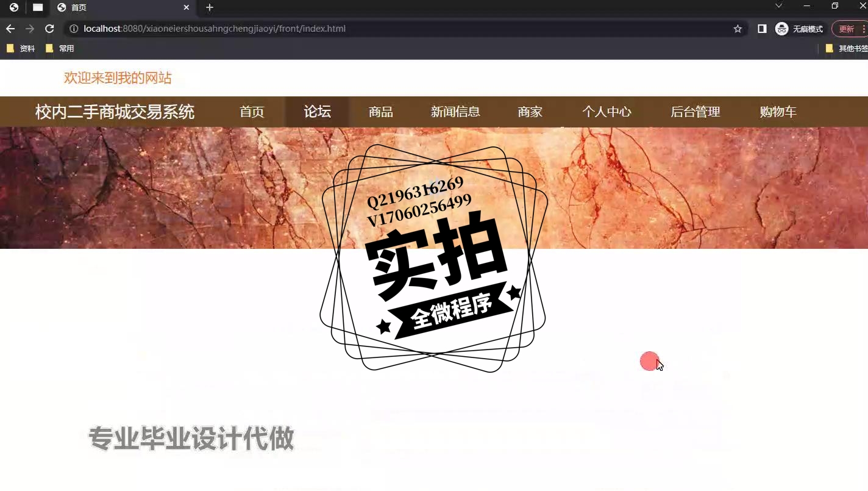Viewport: 868px width, 491px height.
Task: Click the browser forward arrow
Action: click(x=30, y=29)
